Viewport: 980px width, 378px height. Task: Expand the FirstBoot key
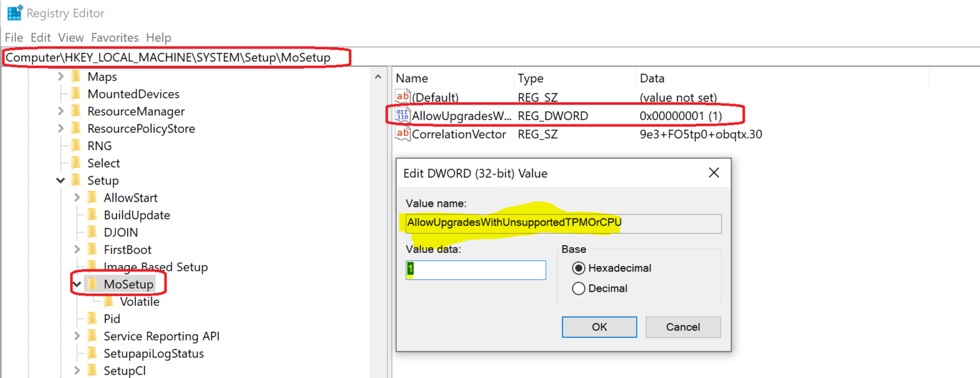[77, 249]
